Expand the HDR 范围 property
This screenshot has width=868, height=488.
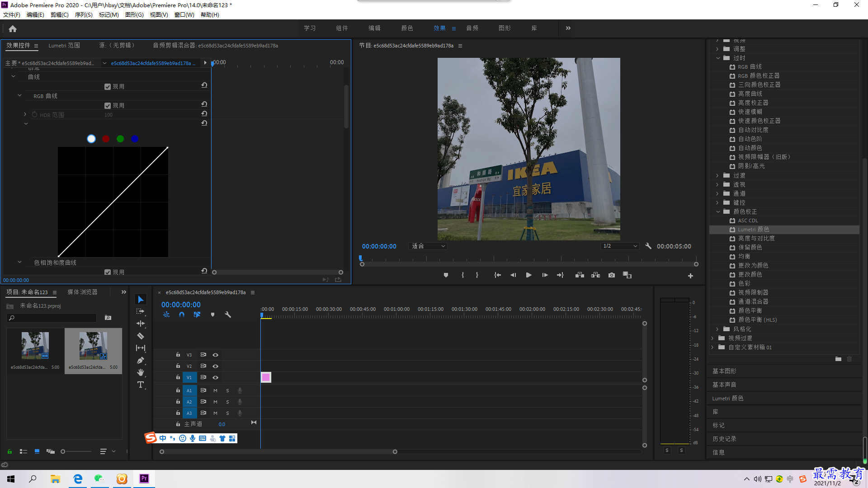click(x=25, y=114)
